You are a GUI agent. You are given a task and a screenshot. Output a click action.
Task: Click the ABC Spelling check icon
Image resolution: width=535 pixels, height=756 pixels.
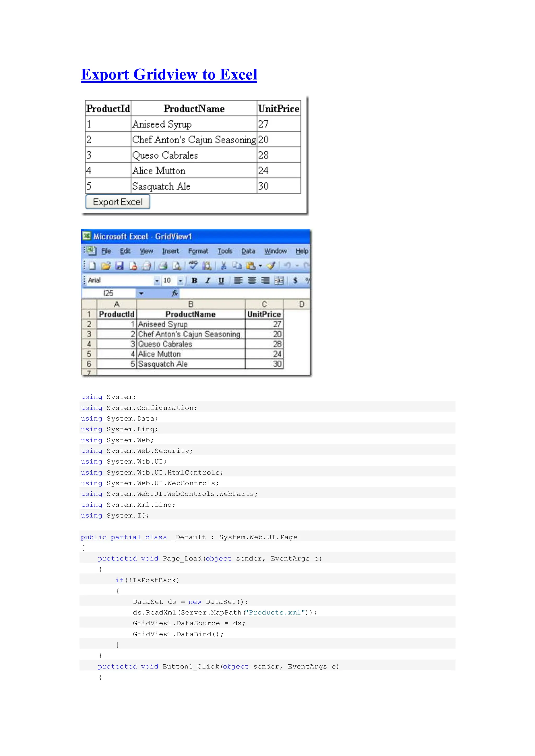click(x=193, y=265)
